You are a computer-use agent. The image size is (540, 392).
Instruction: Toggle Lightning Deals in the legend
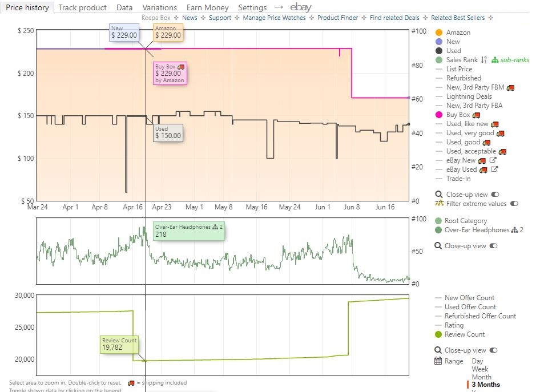(x=469, y=96)
